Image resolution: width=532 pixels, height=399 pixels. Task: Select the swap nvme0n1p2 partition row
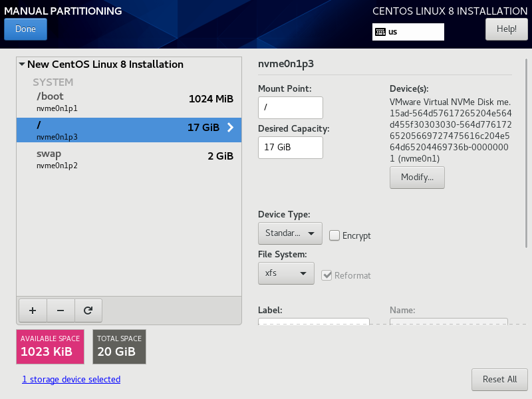[x=129, y=159]
